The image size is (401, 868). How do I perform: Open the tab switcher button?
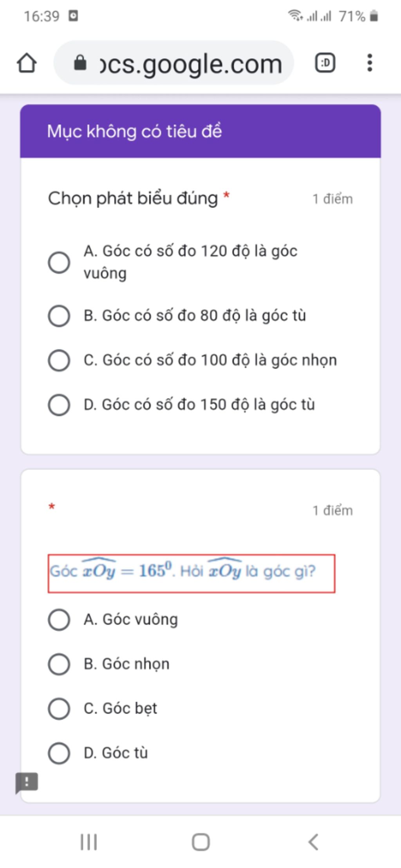click(325, 63)
